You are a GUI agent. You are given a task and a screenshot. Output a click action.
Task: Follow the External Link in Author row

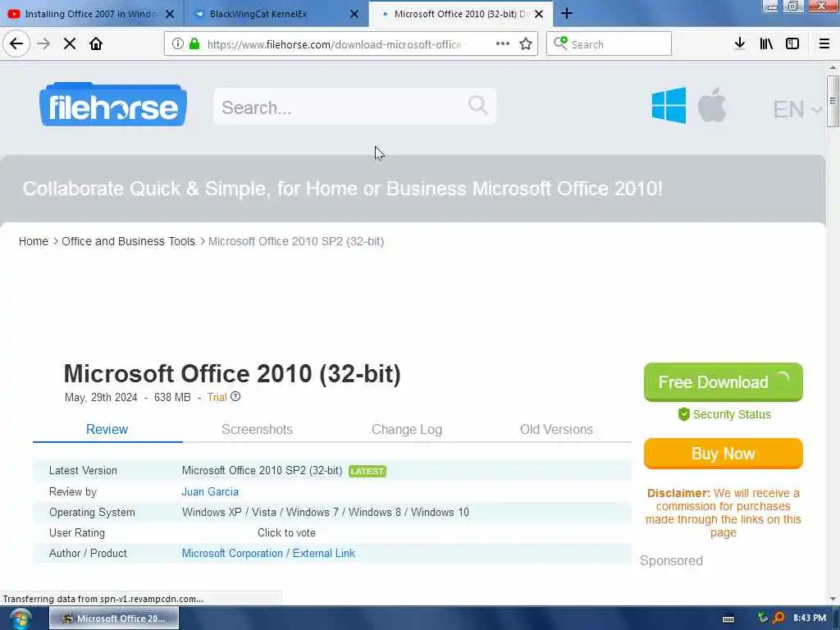pos(323,553)
